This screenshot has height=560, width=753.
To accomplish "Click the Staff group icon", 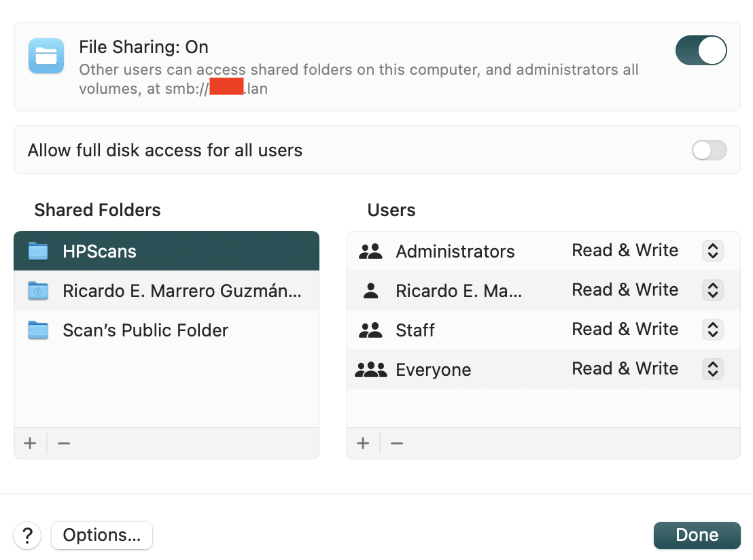I will 370,330.
